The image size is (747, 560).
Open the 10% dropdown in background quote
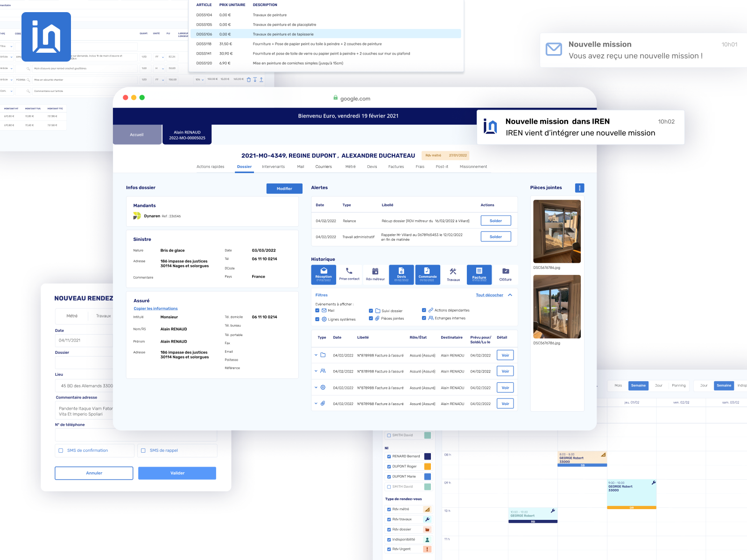pos(200,79)
